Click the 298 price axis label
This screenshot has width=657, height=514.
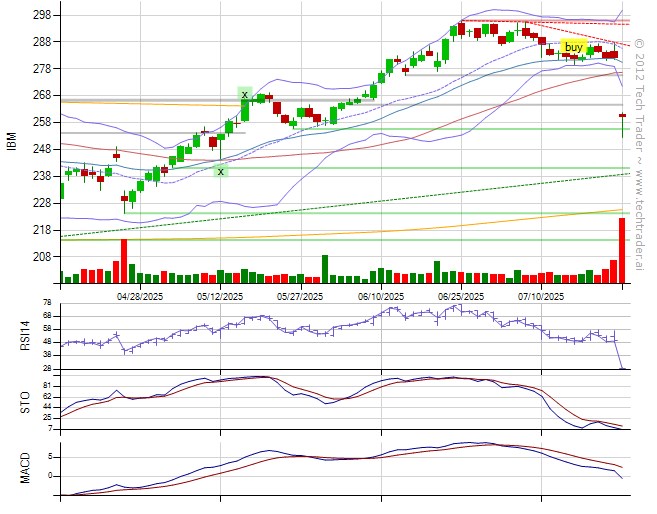tap(41, 15)
